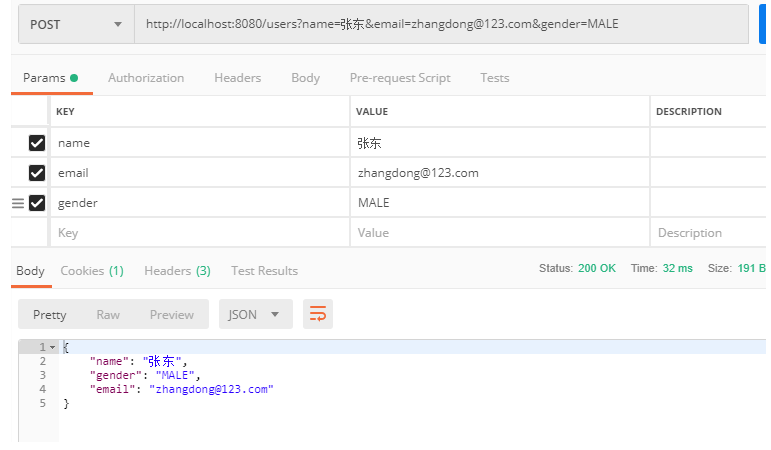Open the Pre-request Script tab

400,78
